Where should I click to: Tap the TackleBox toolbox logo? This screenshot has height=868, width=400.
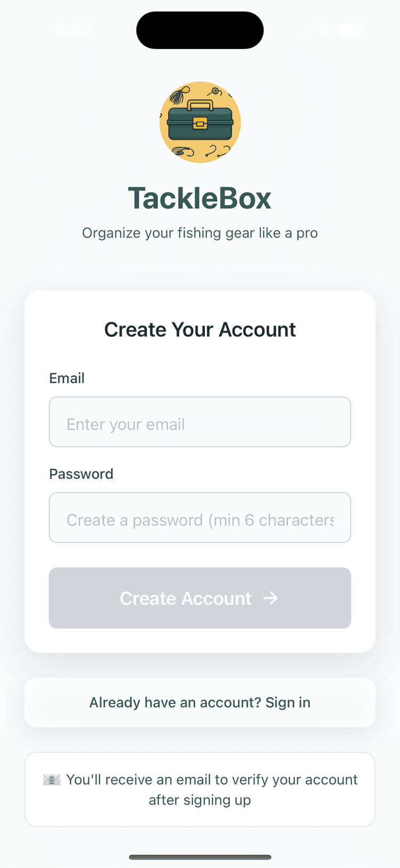[200, 123]
